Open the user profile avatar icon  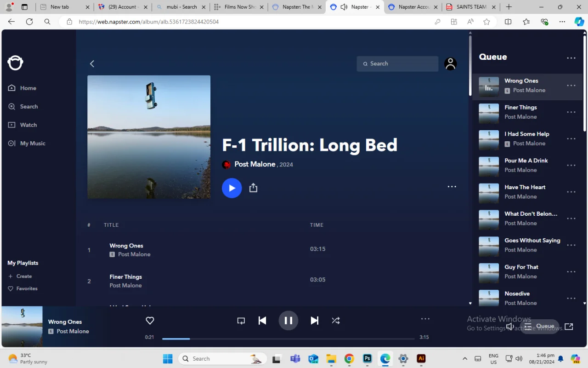coord(450,63)
